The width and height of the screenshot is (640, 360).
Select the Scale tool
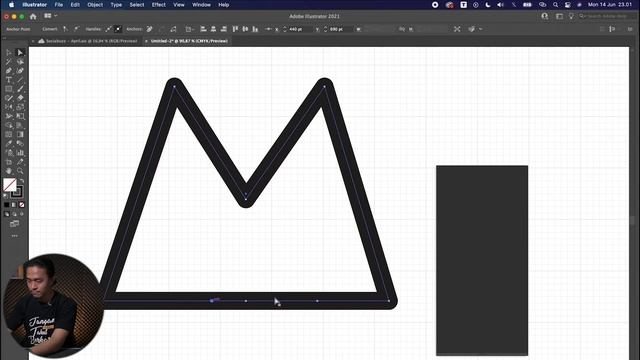[x=20, y=107]
